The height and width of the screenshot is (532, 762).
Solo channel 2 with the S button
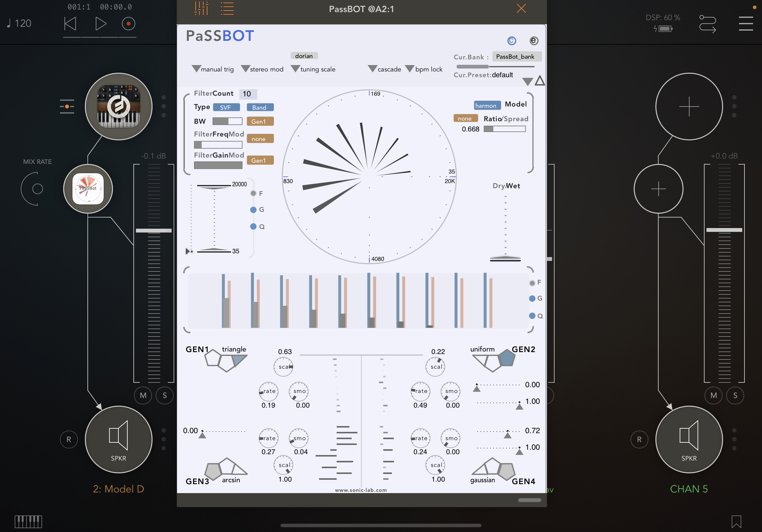[165, 395]
